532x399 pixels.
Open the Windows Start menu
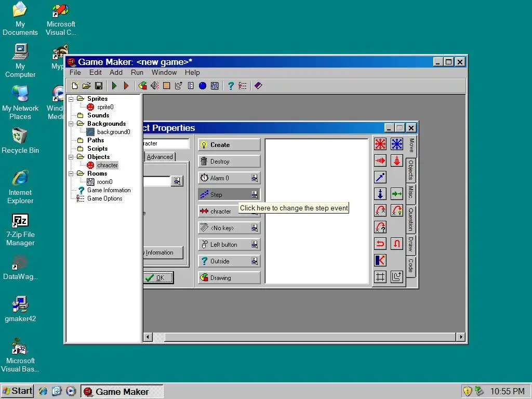[17, 391]
